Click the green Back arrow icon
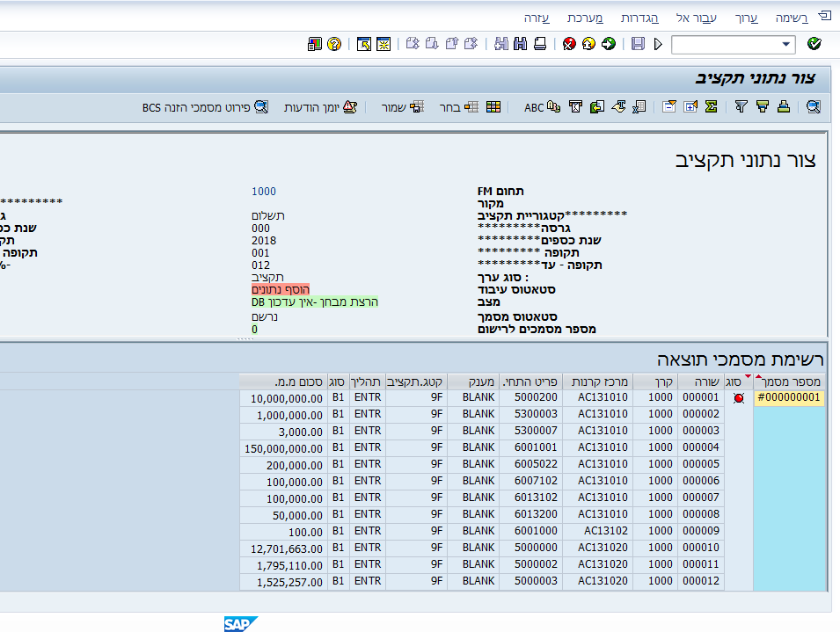This screenshot has width=840, height=632. (609, 44)
